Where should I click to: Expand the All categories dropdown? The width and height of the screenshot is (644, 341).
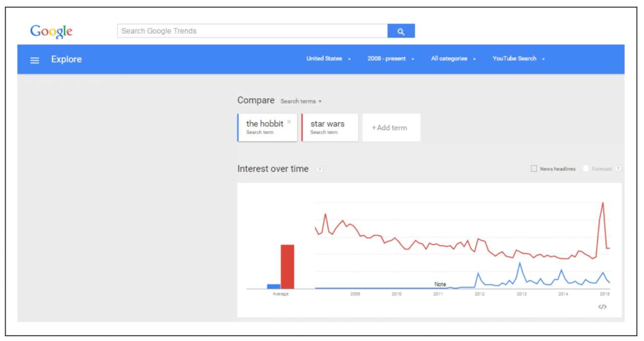(x=453, y=58)
